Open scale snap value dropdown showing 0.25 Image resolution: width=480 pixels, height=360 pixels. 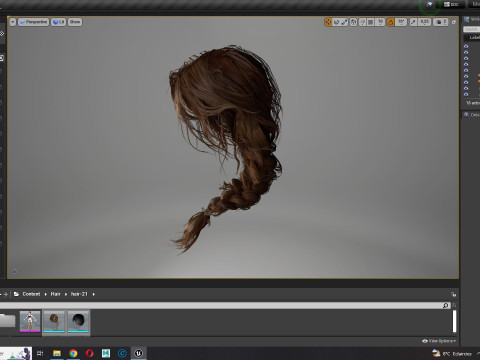(x=424, y=22)
